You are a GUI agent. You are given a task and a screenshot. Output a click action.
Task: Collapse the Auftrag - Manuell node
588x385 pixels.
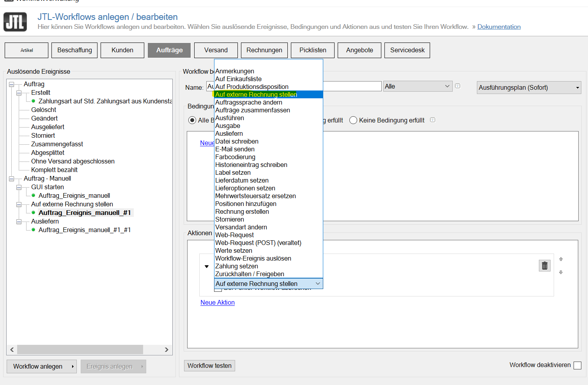[11, 179]
